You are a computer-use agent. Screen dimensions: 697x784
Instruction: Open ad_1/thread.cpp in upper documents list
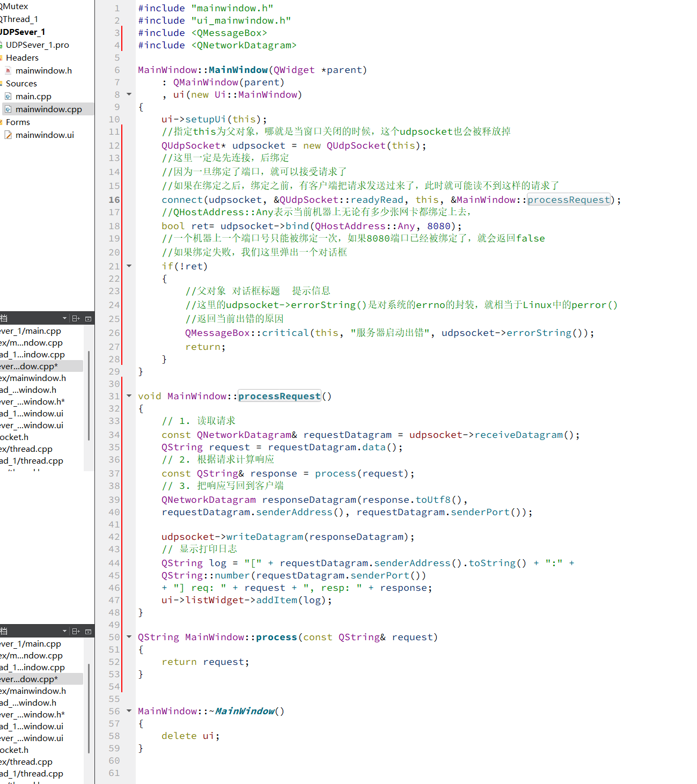(x=32, y=461)
